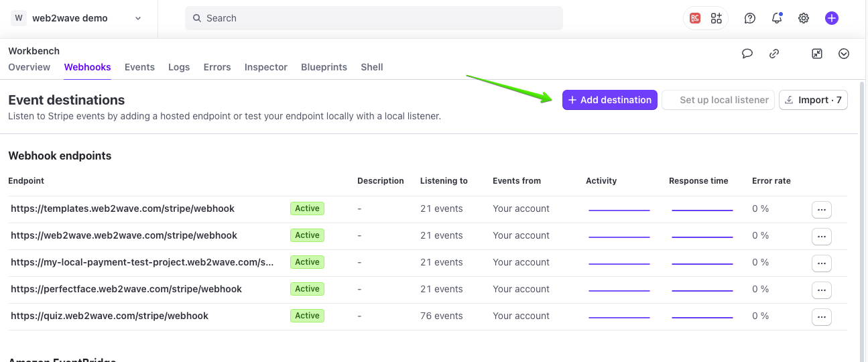Open the Errors tab
Screen dimensions: 868x362
pos(217,67)
